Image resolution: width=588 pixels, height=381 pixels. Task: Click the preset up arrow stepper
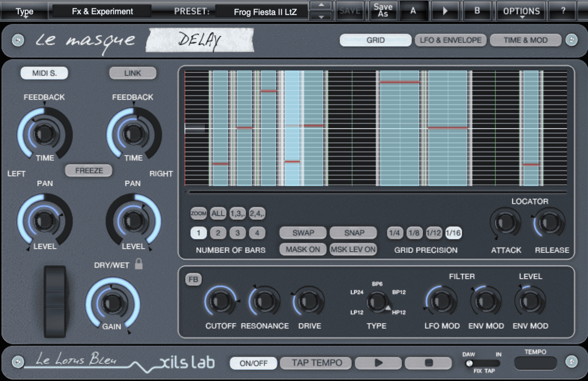point(321,5)
